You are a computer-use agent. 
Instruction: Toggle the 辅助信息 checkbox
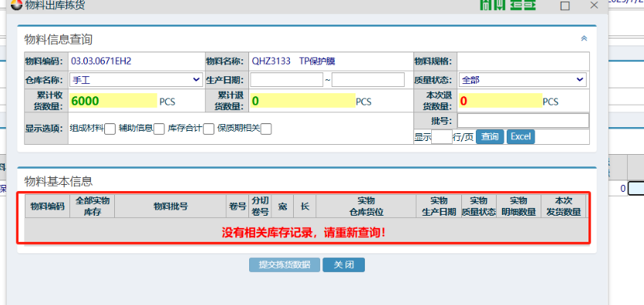tap(159, 129)
